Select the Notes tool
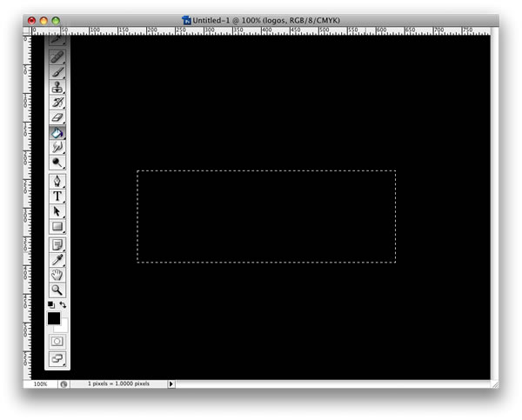 (57, 245)
